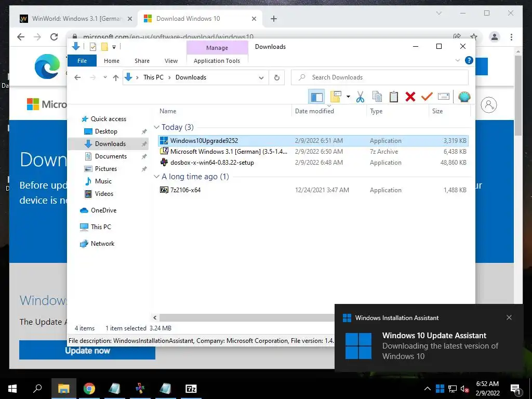Expand the ribbon using the chevron
This screenshot has width=532, height=399.
(457, 60)
